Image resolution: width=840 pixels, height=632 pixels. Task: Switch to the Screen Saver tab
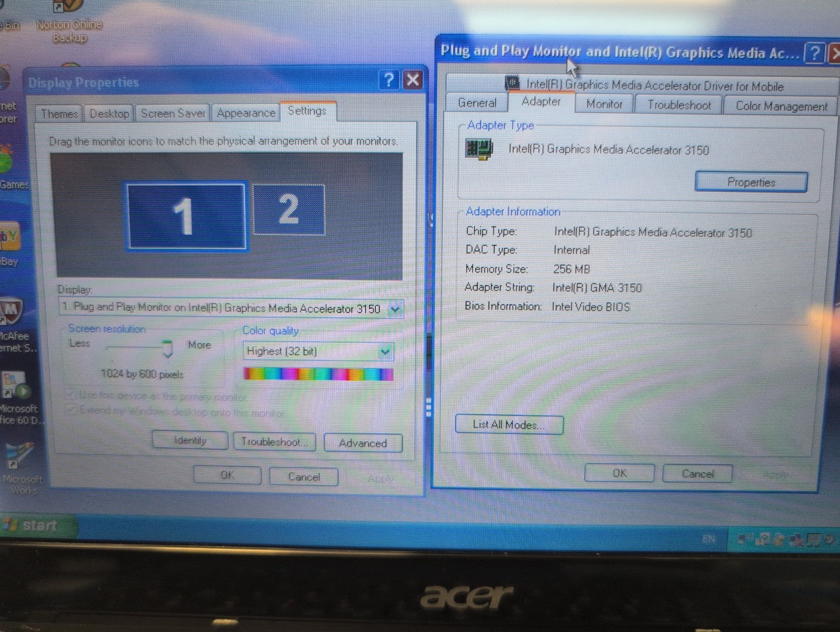tap(173, 113)
